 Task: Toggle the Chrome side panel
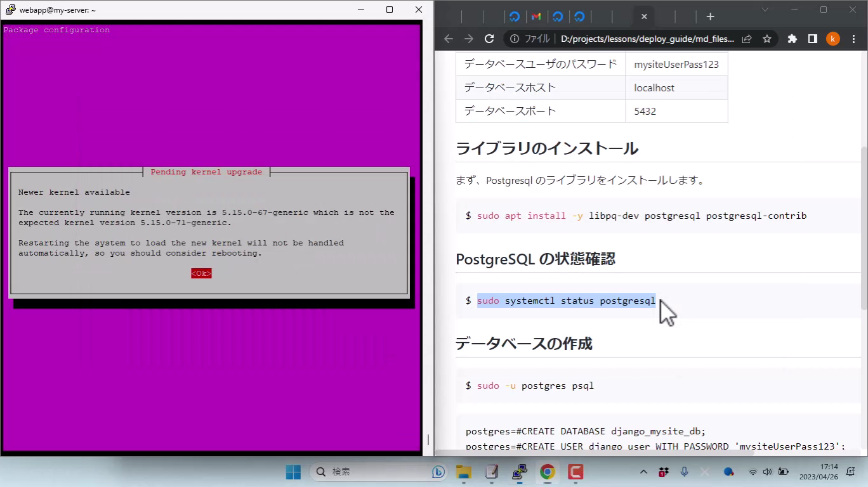coord(812,39)
